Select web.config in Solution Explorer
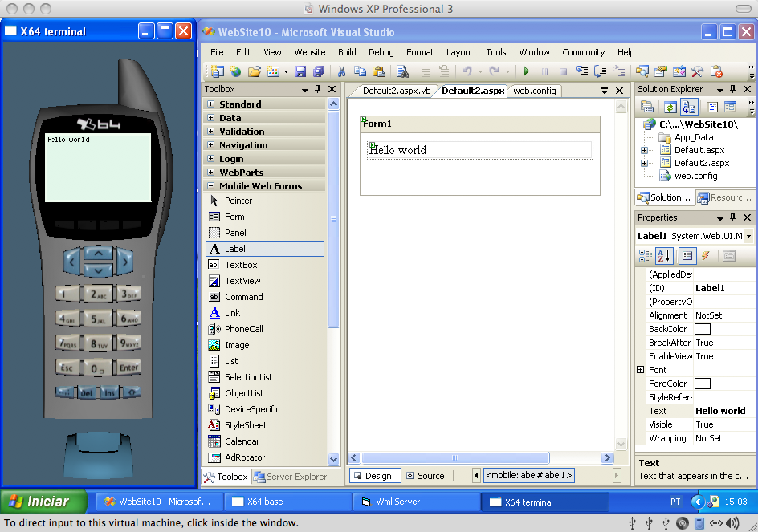The width and height of the screenshot is (758, 532). pos(695,176)
